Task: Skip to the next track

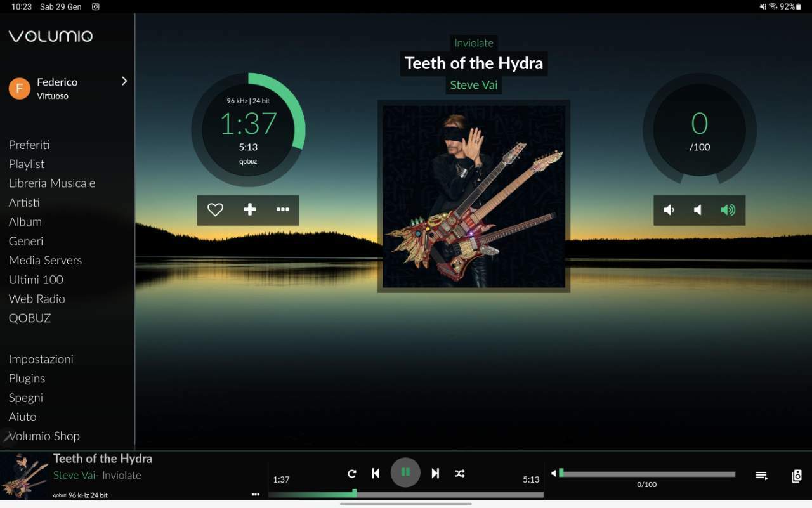Action: point(435,473)
